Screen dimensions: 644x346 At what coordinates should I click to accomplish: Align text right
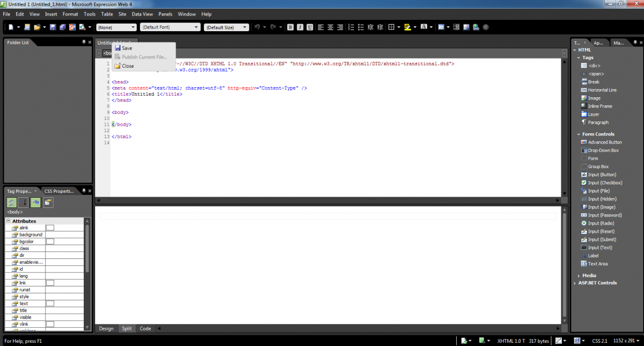pyautogui.click(x=340, y=27)
